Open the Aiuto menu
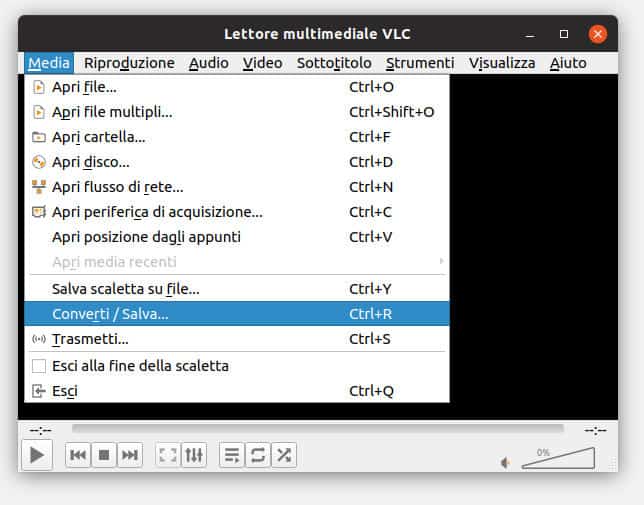The image size is (644, 505). pyautogui.click(x=568, y=63)
